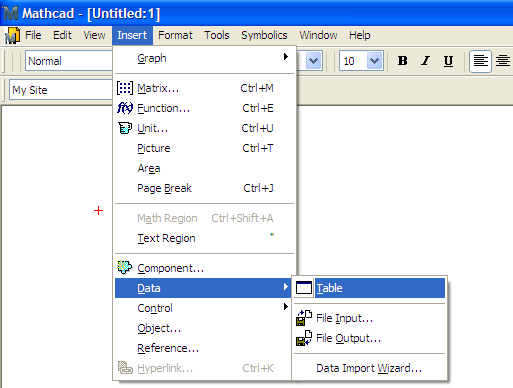Open the Help menu

360,35
